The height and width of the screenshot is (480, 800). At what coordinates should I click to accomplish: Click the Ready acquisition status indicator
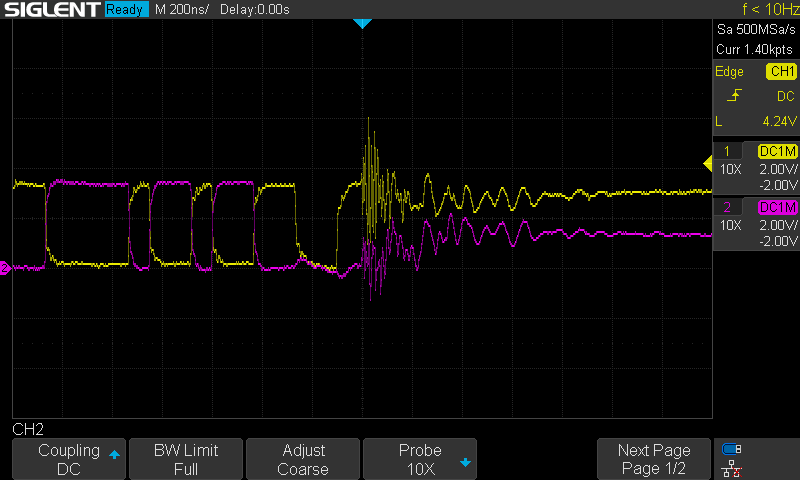(127, 9)
